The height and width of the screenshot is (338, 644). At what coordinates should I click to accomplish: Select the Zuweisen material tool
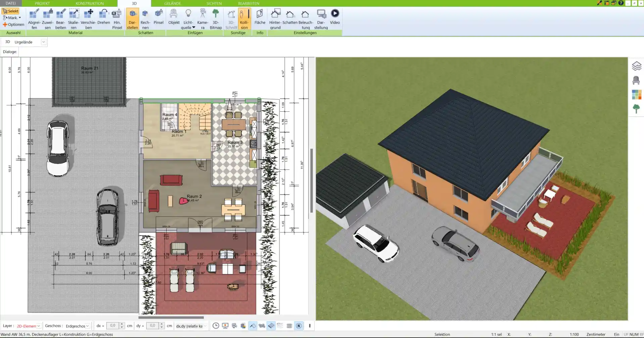pyautogui.click(x=48, y=19)
